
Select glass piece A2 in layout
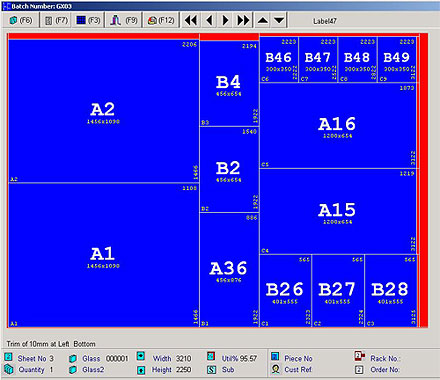pyautogui.click(x=104, y=111)
